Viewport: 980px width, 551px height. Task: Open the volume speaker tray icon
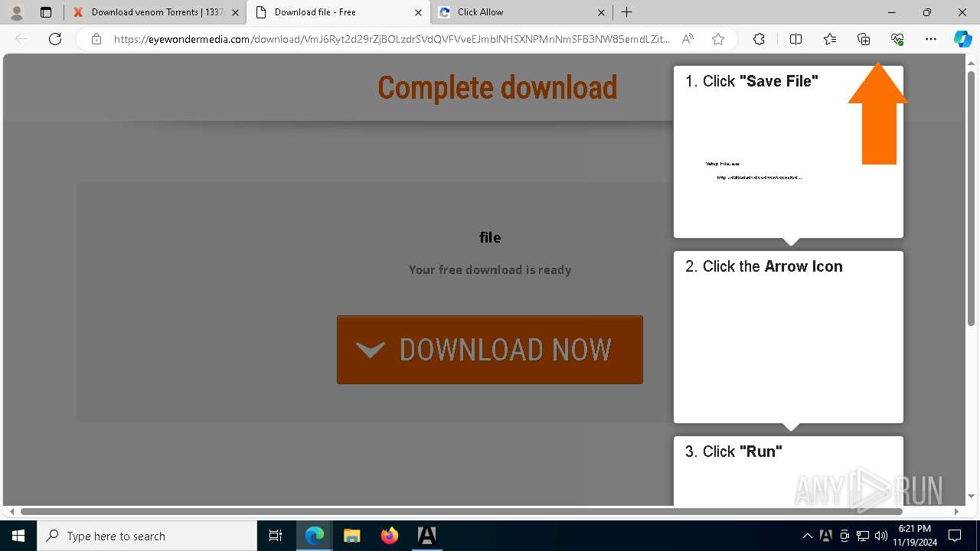[x=881, y=536]
